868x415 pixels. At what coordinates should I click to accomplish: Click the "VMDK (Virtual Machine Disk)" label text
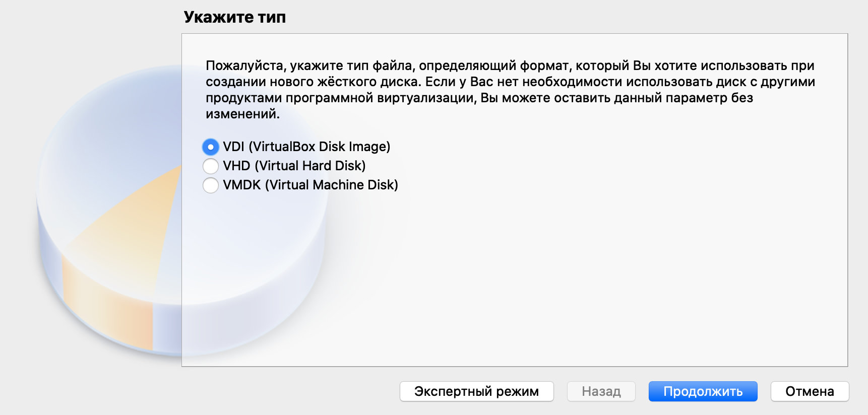pos(311,185)
